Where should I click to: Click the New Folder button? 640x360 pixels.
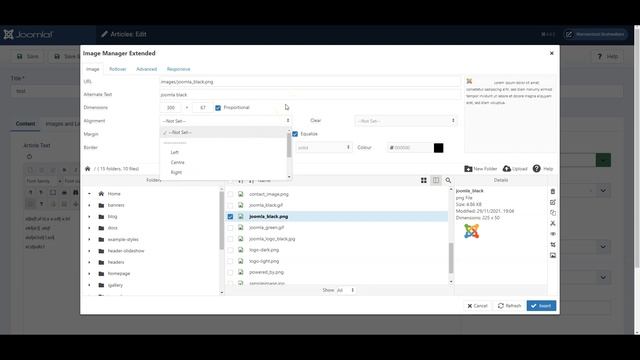pos(481,169)
